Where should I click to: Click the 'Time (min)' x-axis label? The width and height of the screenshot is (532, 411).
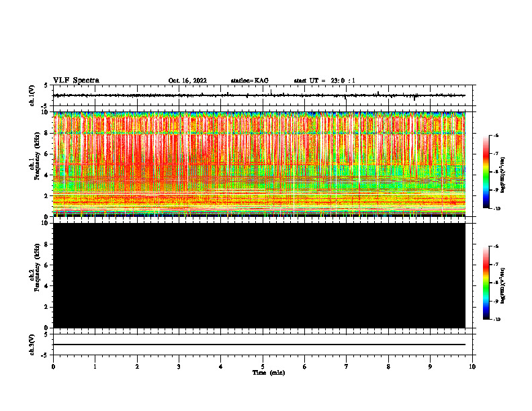[x=269, y=373]
